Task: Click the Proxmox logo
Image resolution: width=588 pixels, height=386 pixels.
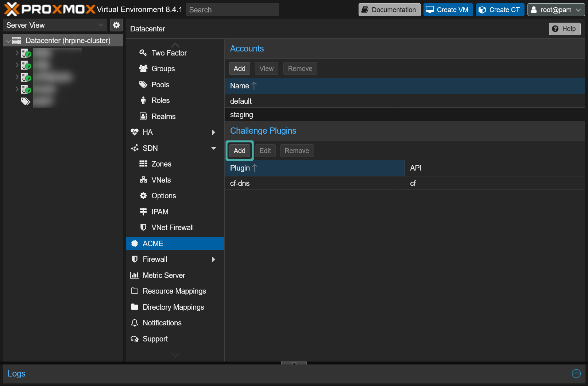Action: 50,9
